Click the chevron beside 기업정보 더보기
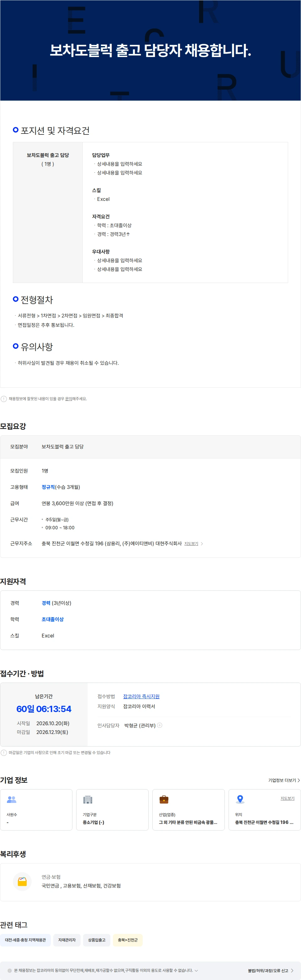Screen dimensions: 301x980 pos(299,780)
